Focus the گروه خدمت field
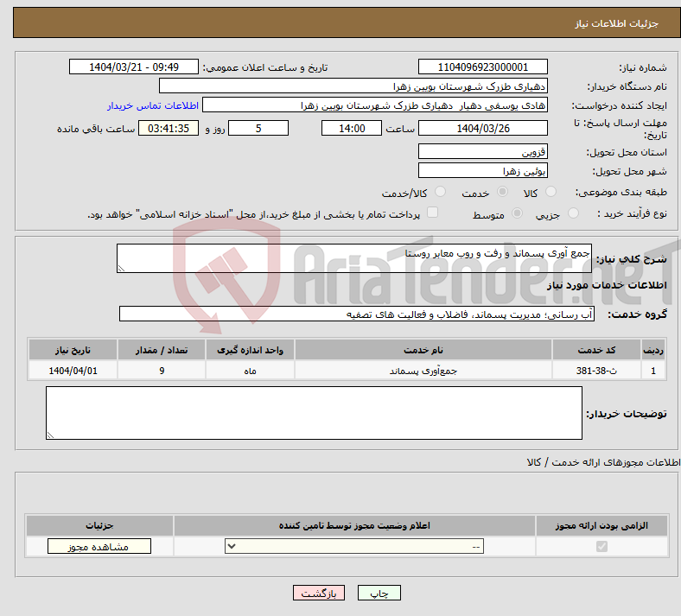 [x=356, y=314]
